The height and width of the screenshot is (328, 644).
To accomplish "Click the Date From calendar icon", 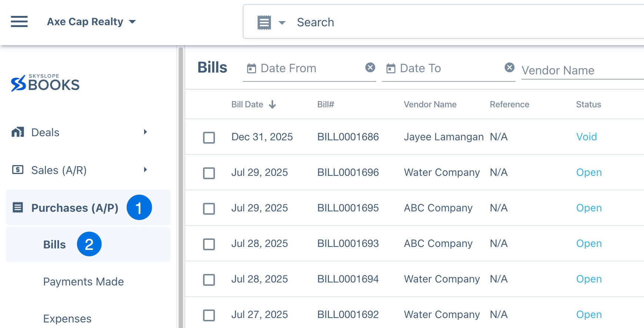I will click(252, 68).
